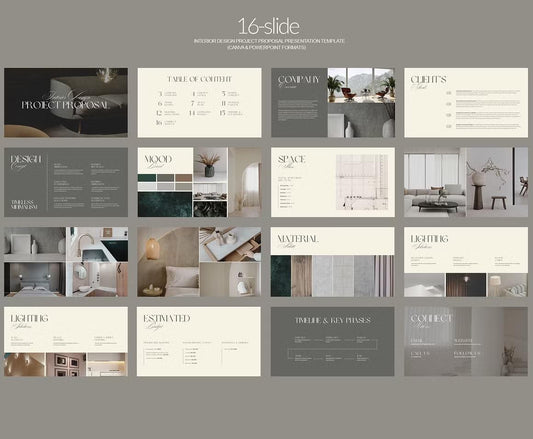Screen dimensions: 533x439
Task: Click the "Estimated" title on the budget slide
Action: pos(167,318)
